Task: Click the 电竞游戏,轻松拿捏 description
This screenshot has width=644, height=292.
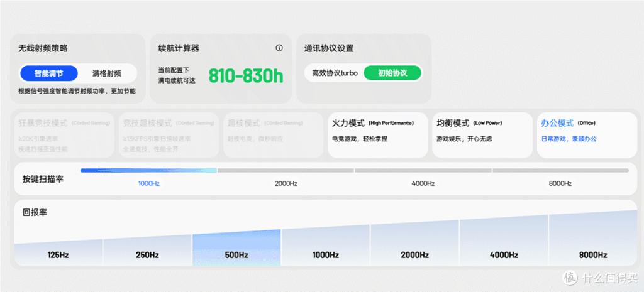Action: pyautogui.click(x=360, y=139)
